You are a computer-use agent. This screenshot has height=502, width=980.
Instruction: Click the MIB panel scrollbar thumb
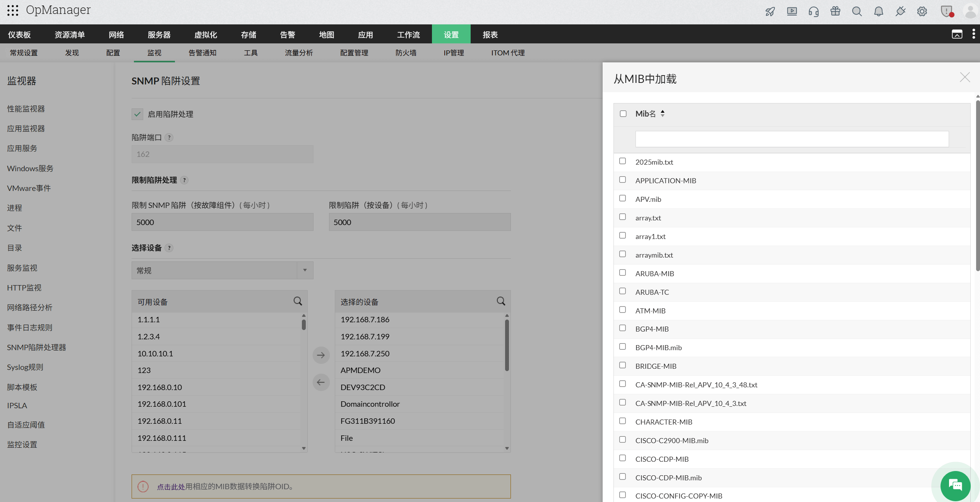[978, 186]
